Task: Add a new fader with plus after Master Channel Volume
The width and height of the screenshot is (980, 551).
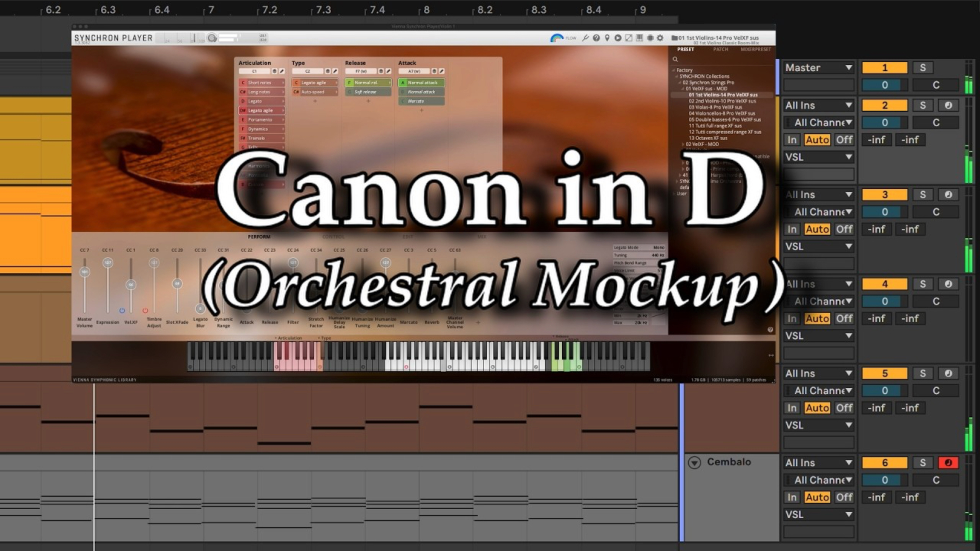Action: point(478,323)
